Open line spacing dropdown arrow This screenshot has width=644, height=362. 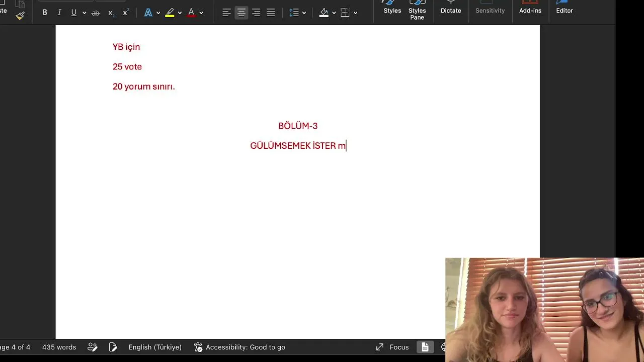point(304,13)
